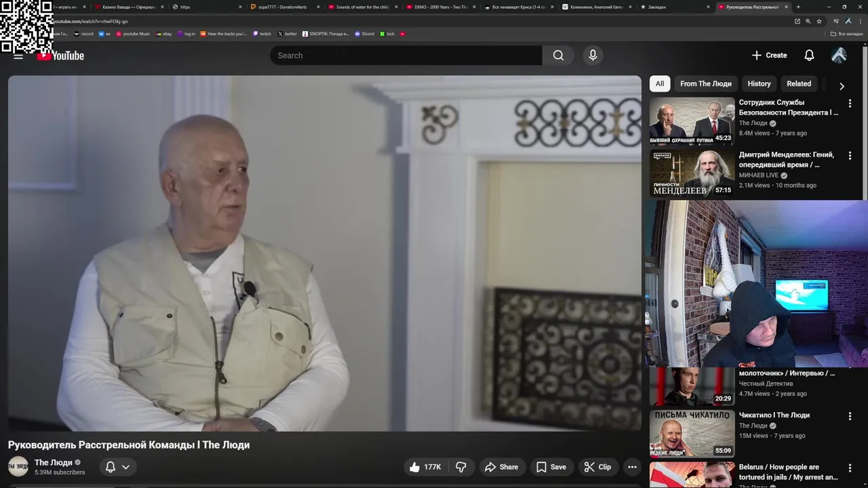This screenshot has height=488, width=868.
Task: Click Руководитель Расстрельной Команды video title
Action: tap(129, 445)
